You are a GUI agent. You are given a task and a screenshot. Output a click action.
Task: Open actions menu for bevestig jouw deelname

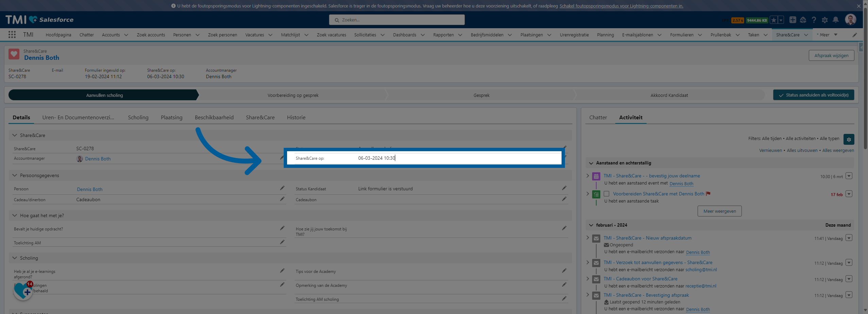(x=849, y=176)
